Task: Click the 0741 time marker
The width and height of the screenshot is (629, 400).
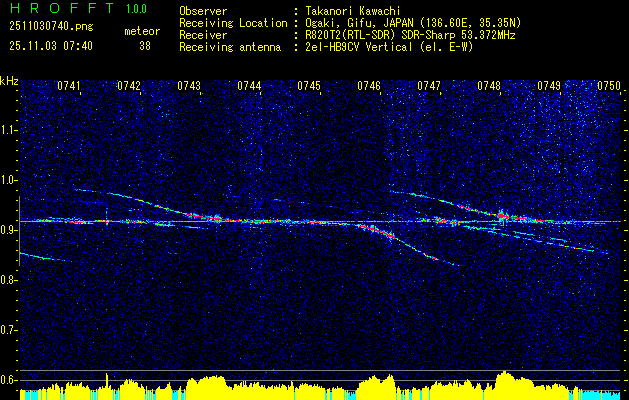Action: tap(69, 86)
